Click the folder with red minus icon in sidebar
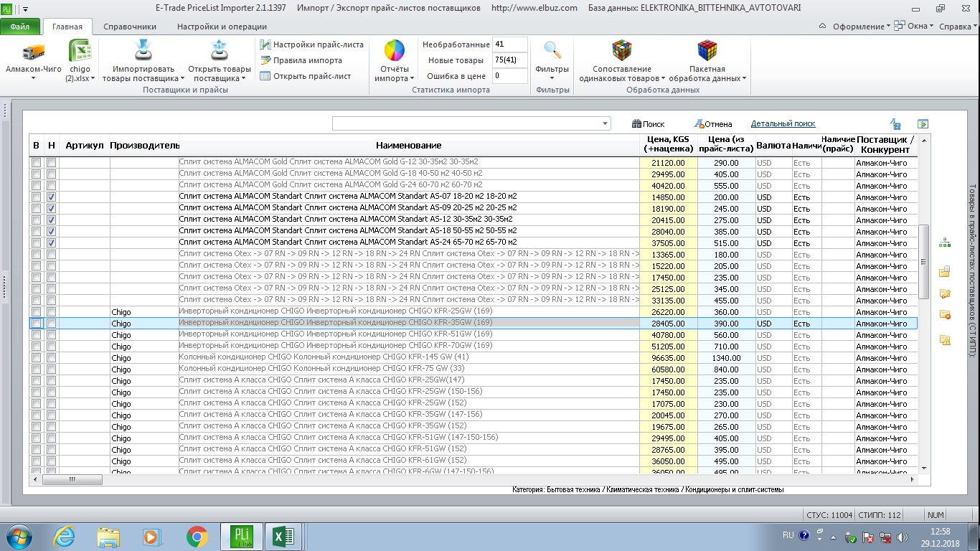 pos(945,315)
